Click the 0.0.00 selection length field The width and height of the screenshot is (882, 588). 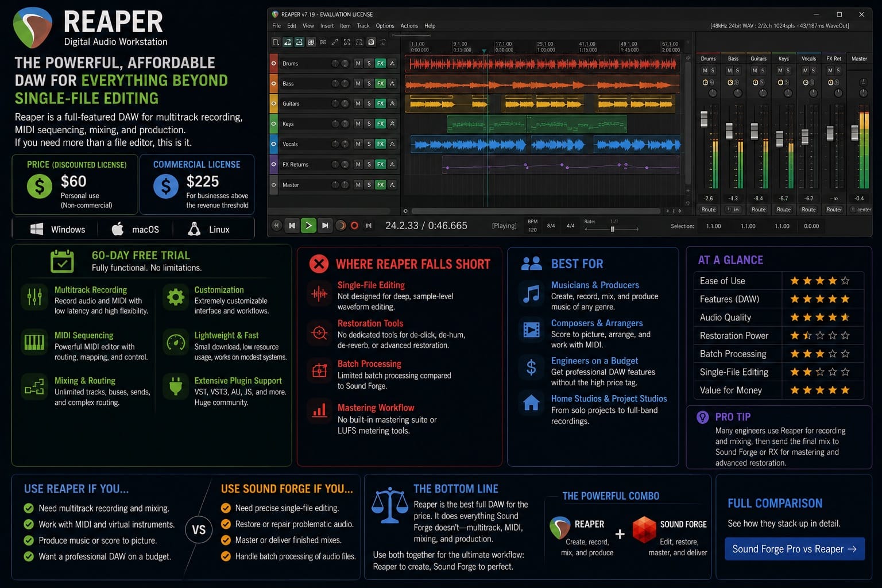click(811, 226)
